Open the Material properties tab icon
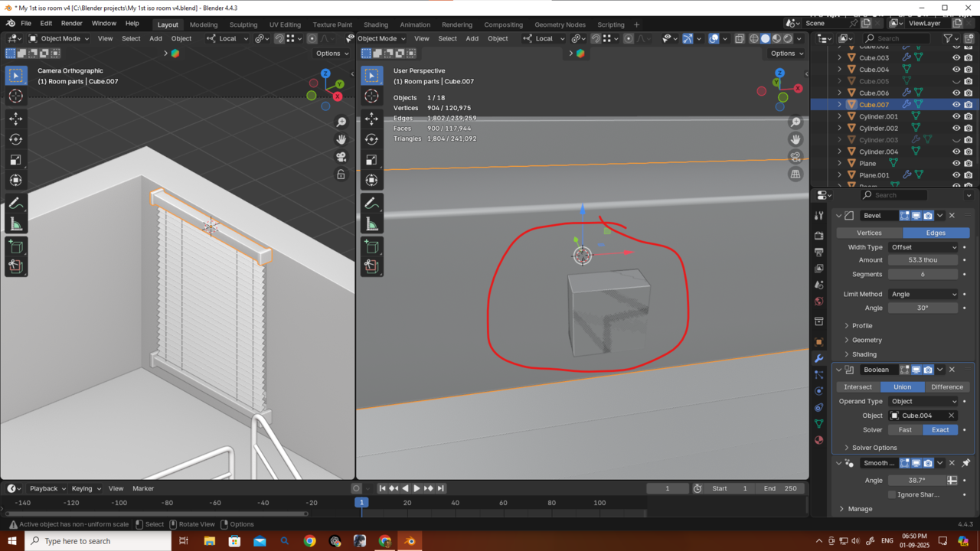Viewport: 980px width, 551px height. click(x=819, y=440)
